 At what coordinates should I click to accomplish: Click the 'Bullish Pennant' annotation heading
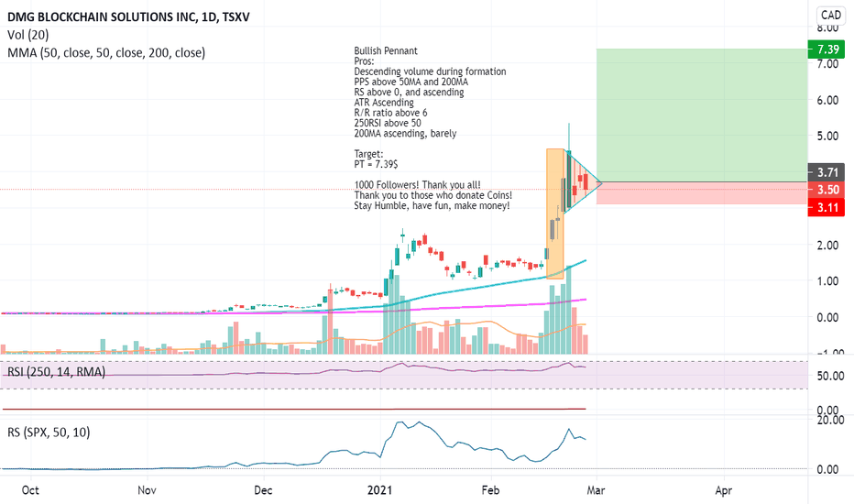pos(386,50)
